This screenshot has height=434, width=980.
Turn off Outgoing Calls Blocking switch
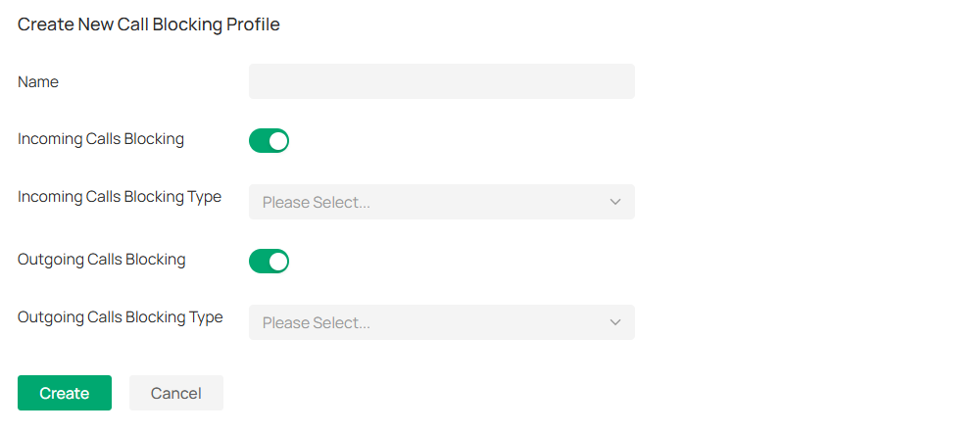(269, 262)
